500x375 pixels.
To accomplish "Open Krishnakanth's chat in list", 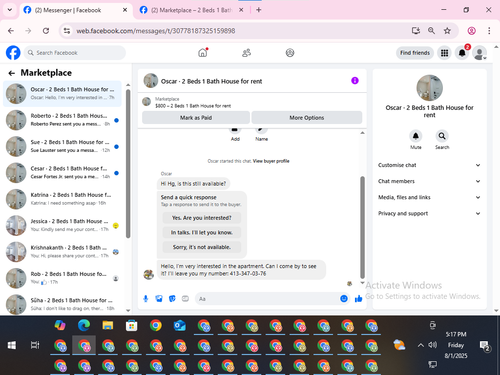I will 62,252.
